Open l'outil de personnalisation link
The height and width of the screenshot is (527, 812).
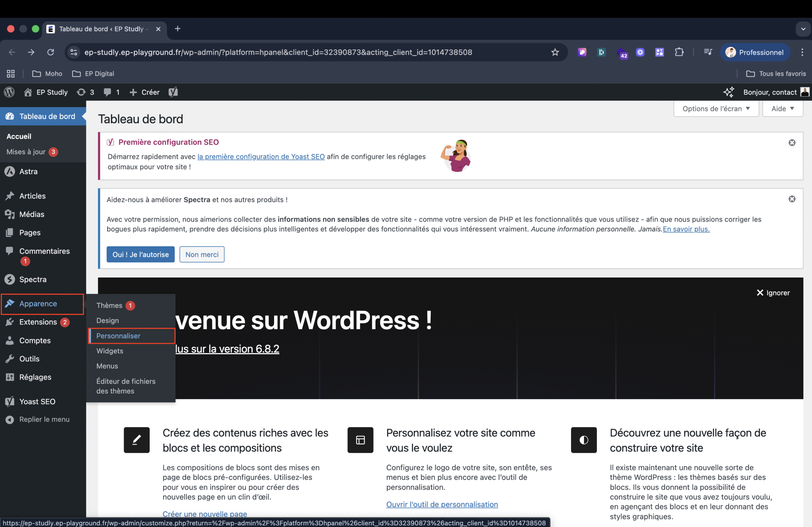pyautogui.click(x=442, y=504)
